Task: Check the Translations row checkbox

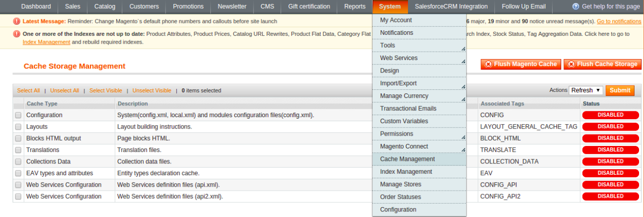Action: [x=18, y=150]
